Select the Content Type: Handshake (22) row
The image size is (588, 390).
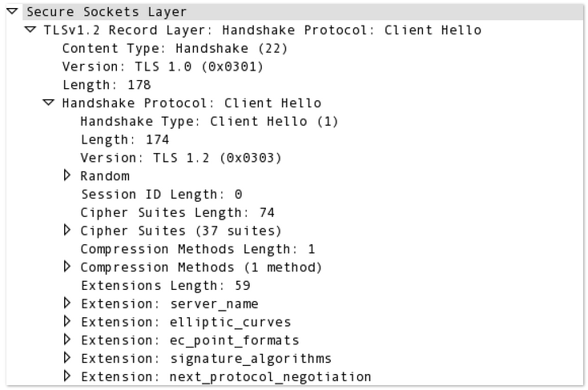click(174, 49)
